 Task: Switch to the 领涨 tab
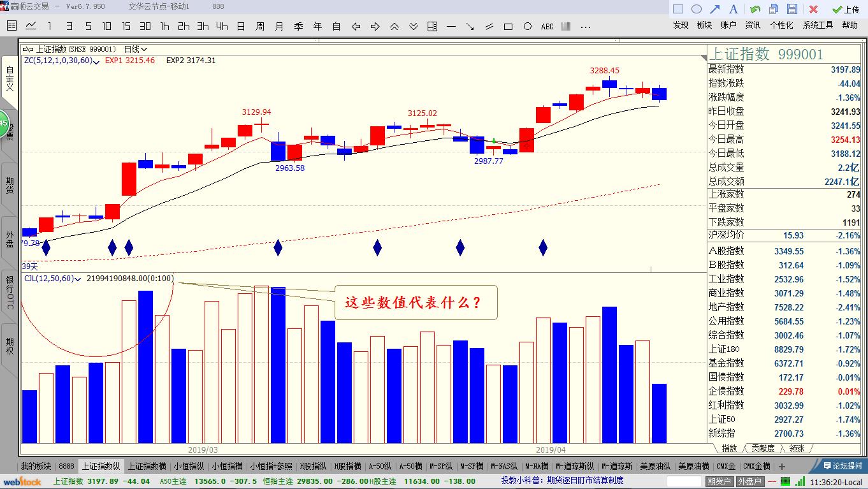[x=797, y=448]
